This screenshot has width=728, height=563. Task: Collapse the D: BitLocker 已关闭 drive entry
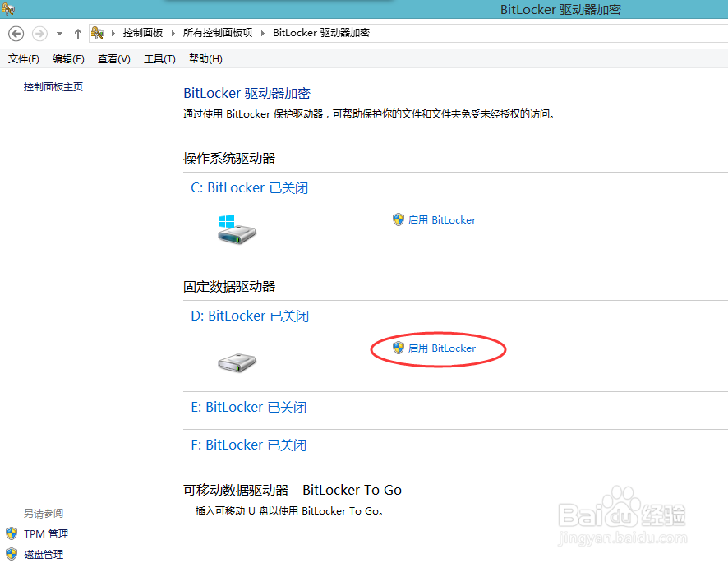[250, 316]
